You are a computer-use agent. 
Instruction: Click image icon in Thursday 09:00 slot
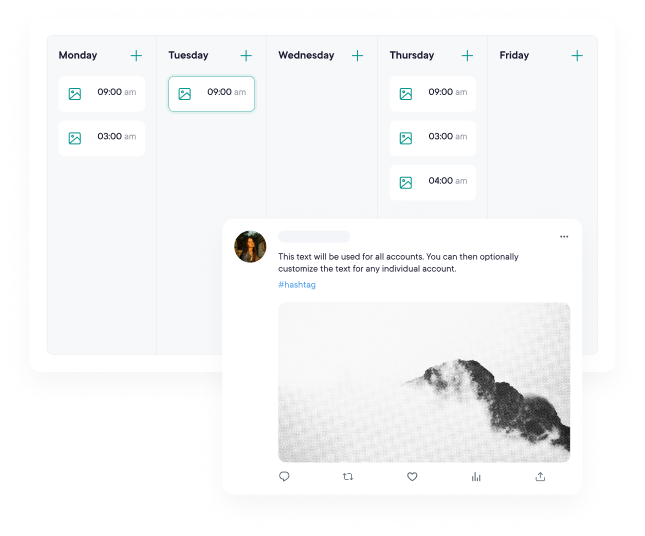[406, 94]
